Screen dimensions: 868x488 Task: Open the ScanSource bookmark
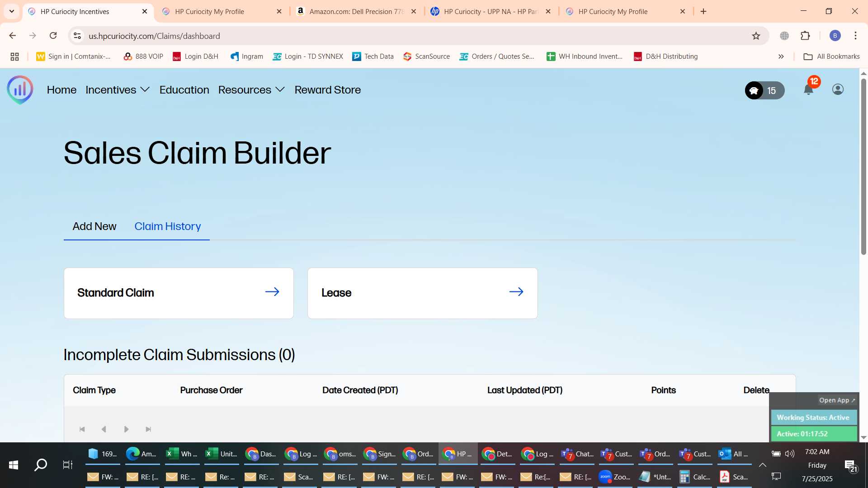click(426, 56)
